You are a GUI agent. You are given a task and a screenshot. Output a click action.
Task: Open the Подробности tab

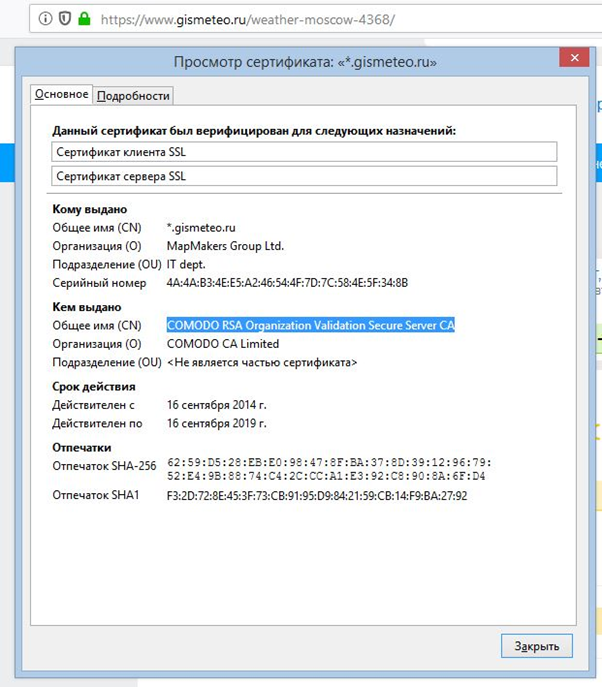tap(133, 96)
